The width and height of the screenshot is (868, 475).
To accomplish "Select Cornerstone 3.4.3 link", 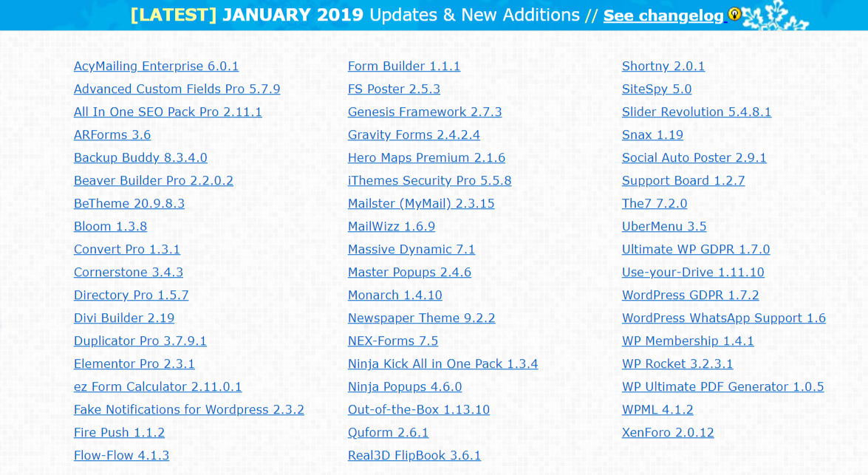I will (x=129, y=272).
